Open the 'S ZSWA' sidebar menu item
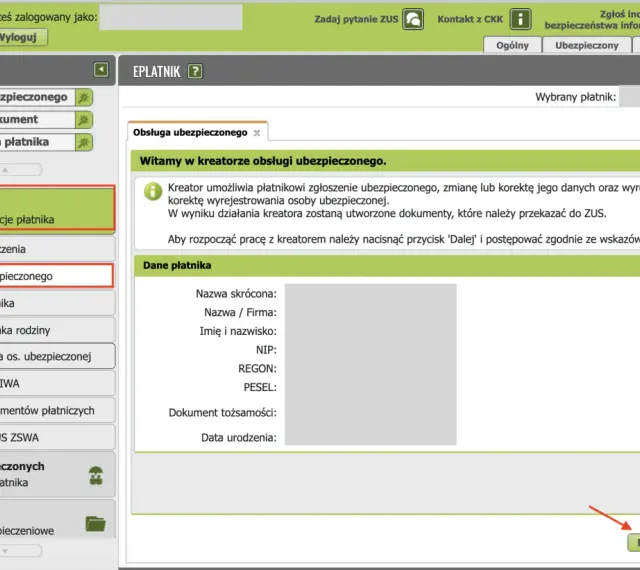640x570 pixels. click(x=57, y=437)
